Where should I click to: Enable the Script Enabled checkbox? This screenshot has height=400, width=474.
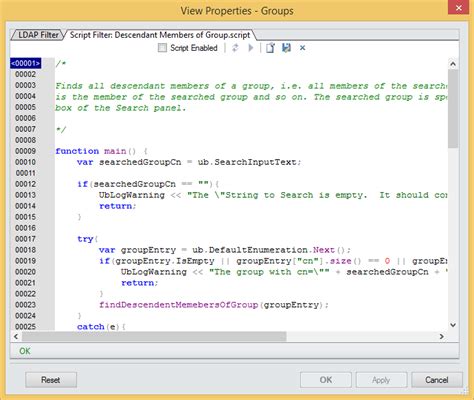pos(162,48)
